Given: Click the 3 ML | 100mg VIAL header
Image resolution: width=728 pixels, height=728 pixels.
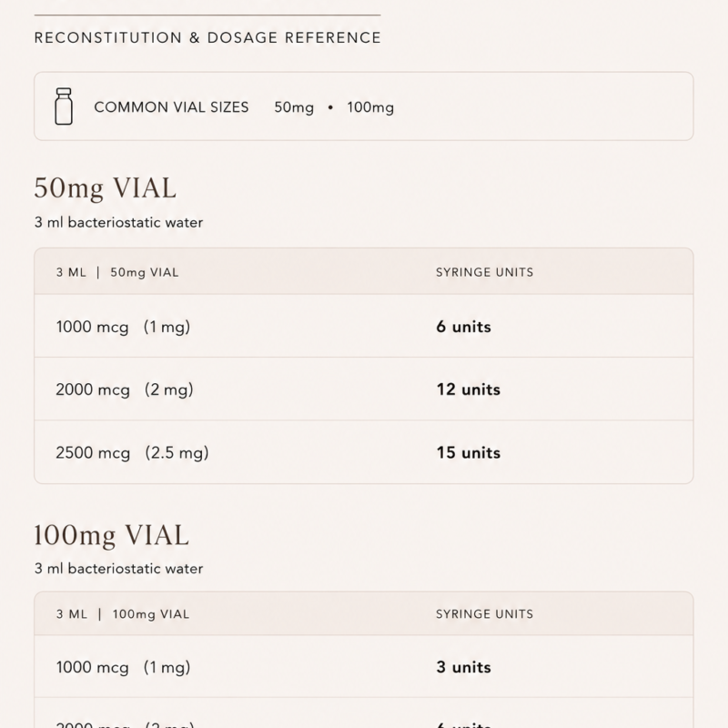Looking at the screenshot, I should [123, 614].
